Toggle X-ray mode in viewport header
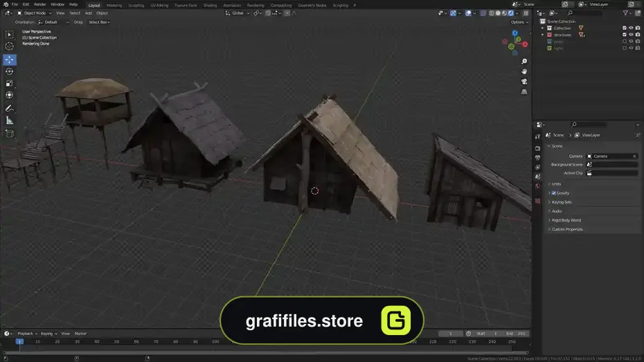Screen dimensions: 644x362 tap(483, 13)
